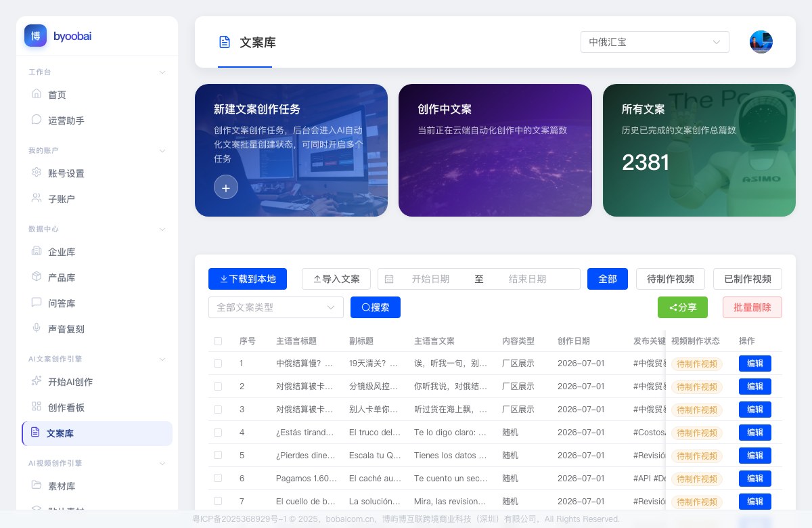Open 开始AI创作 menu item
Viewport: 812px width, 528px height.
point(97,382)
